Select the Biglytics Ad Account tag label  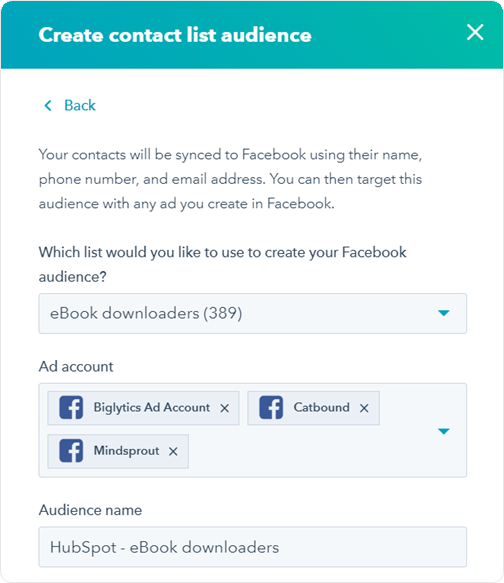coord(152,408)
